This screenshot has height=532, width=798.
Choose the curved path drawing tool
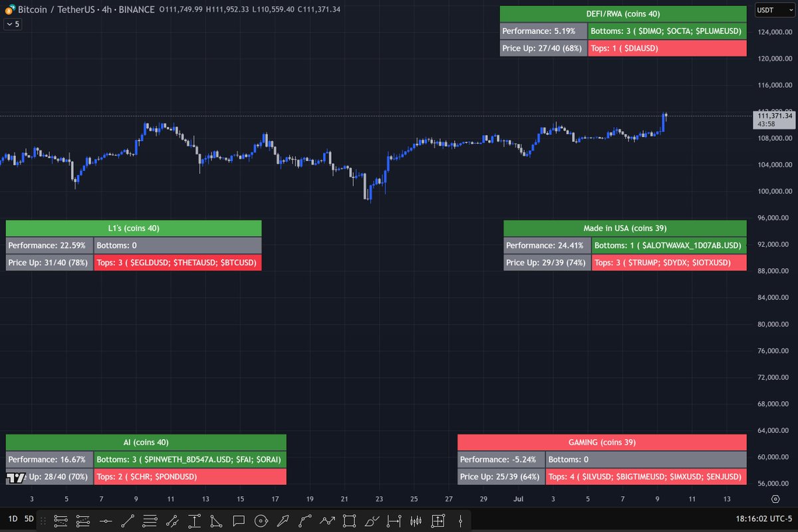point(305,521)
